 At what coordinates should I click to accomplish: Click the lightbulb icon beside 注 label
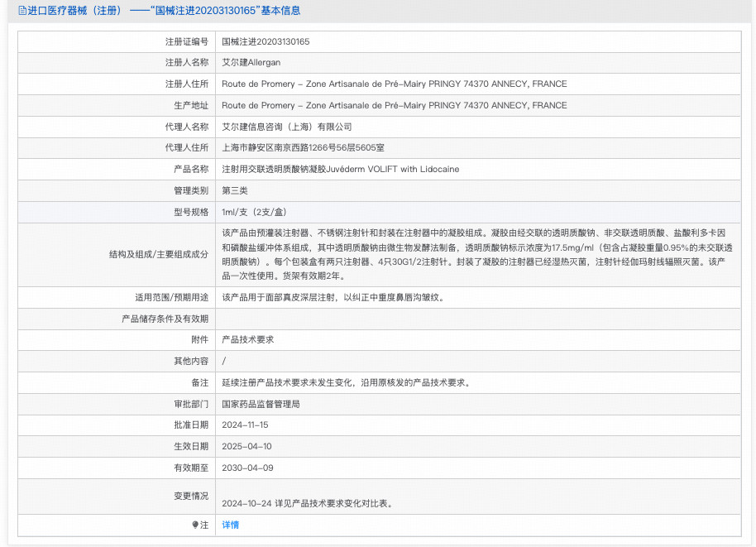coord(195,525)
